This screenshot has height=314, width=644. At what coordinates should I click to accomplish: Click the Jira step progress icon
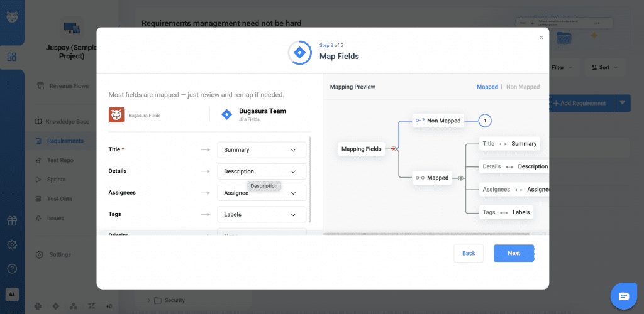(x=300, y=53)
